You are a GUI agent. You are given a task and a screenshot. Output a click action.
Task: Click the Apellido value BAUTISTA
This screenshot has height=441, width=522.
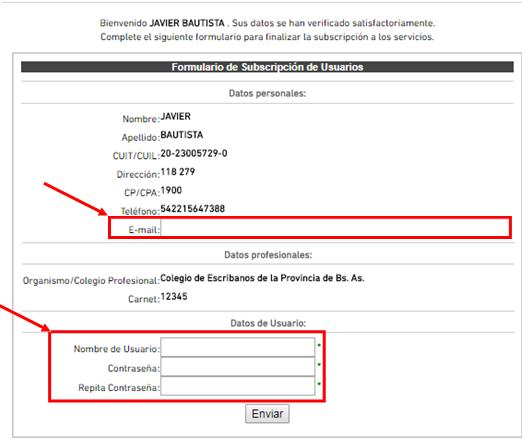click(x=182, y=135)
